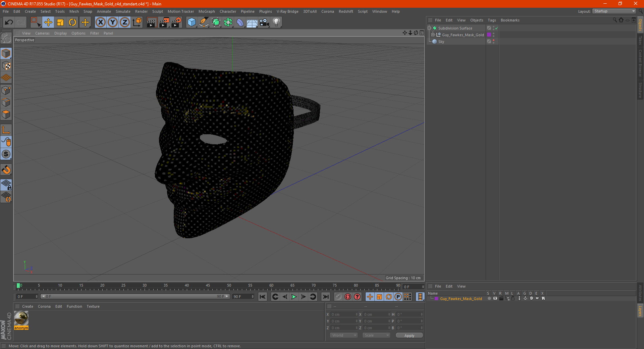Add Subdivision Surface generator icon
The image size is (644, 349).
[x=216, y=22]
